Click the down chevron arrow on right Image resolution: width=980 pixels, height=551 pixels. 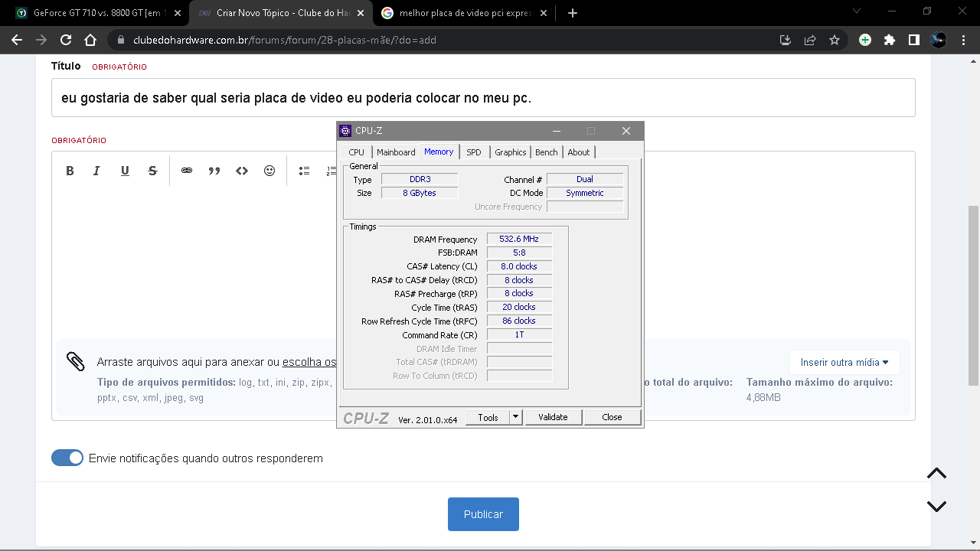(936, 506)
